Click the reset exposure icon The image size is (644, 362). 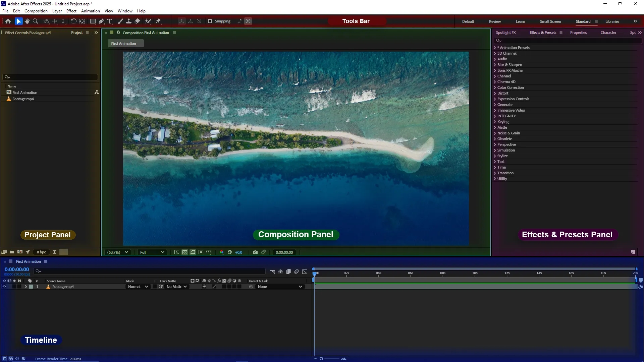[x=230, y=252]
